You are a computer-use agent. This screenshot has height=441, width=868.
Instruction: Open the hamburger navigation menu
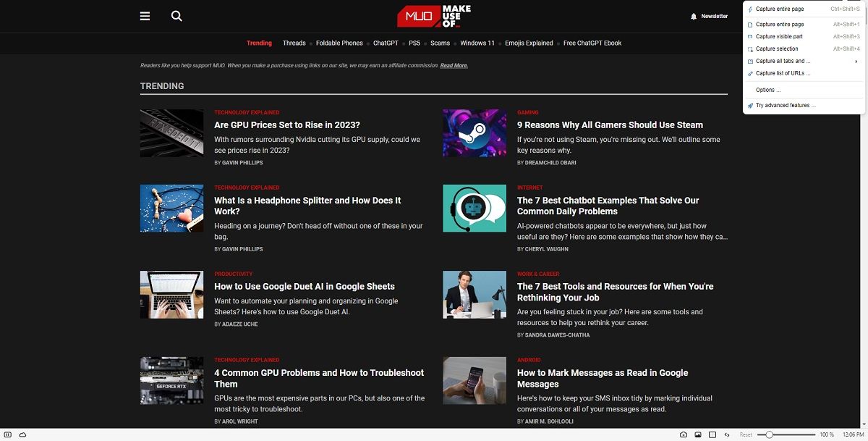click(144, 15)
